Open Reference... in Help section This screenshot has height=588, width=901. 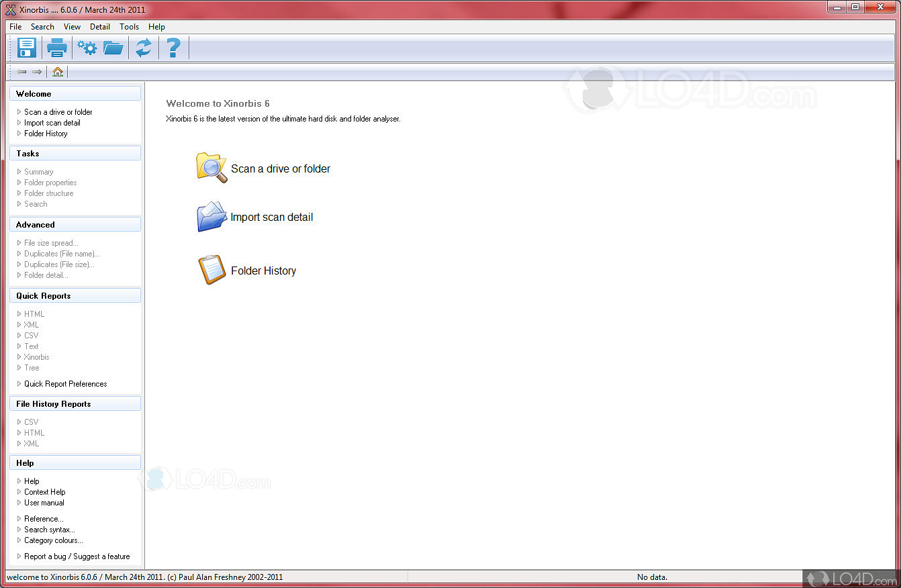[x=44, y=519]
